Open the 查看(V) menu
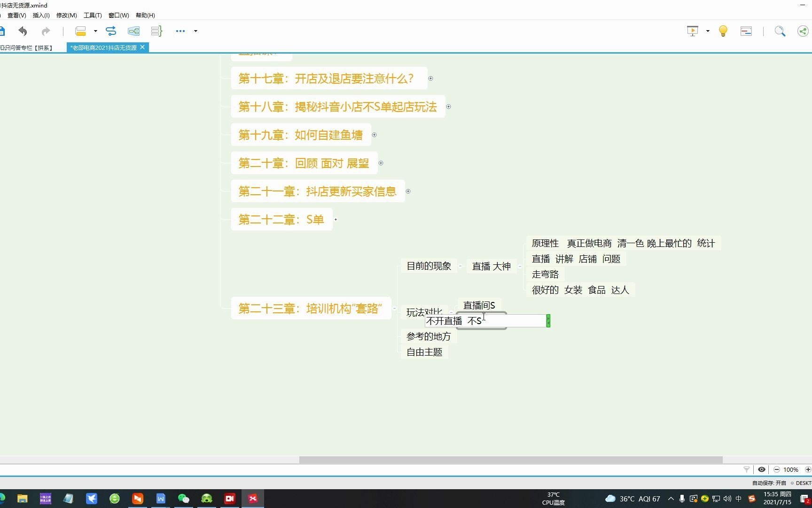The image size is (812, 508). click(x=16, y=15)
